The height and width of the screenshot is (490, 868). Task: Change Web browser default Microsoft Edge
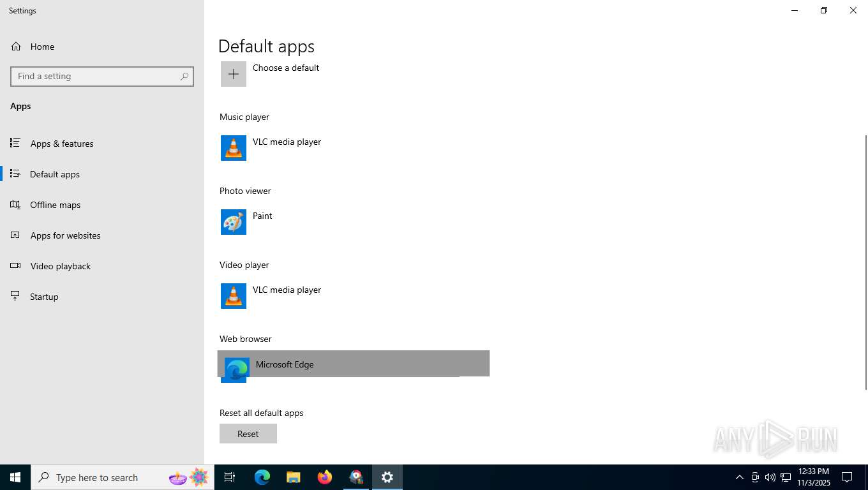pos(353,364)
